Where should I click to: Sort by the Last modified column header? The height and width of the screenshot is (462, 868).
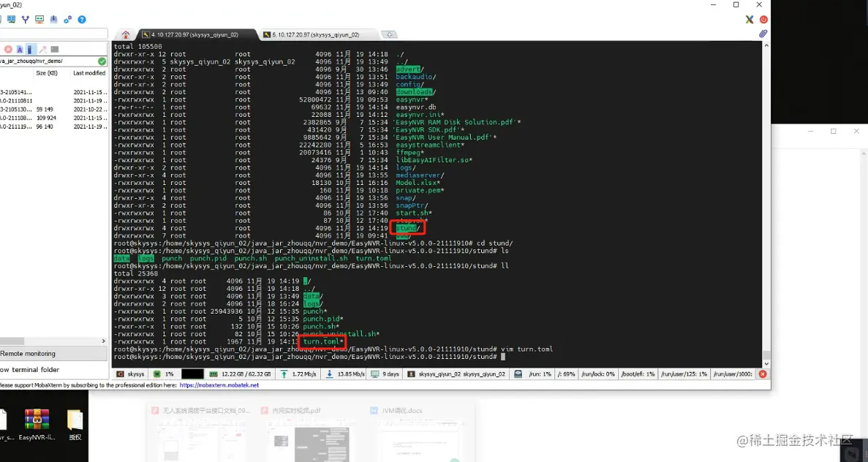(x=89, y=73)
